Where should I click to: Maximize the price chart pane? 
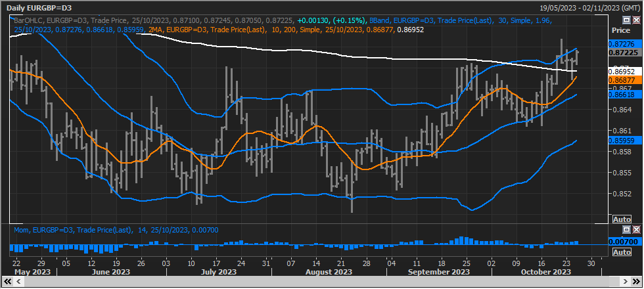coord(626,20)
